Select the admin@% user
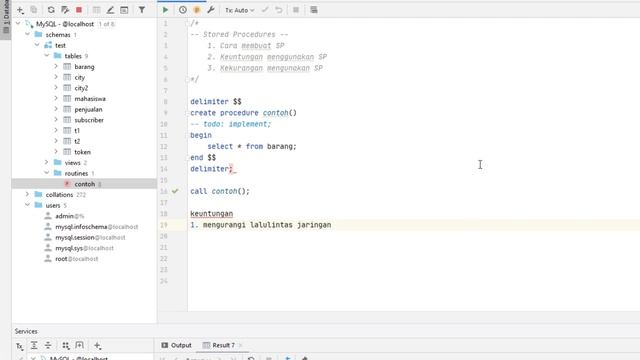640x360 pixels. pos(69,216)
